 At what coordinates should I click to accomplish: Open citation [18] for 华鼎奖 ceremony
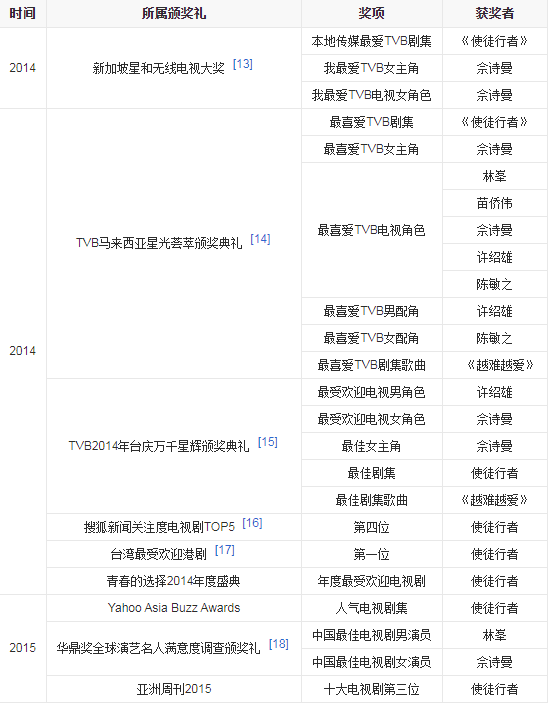[x=279, y=644]
